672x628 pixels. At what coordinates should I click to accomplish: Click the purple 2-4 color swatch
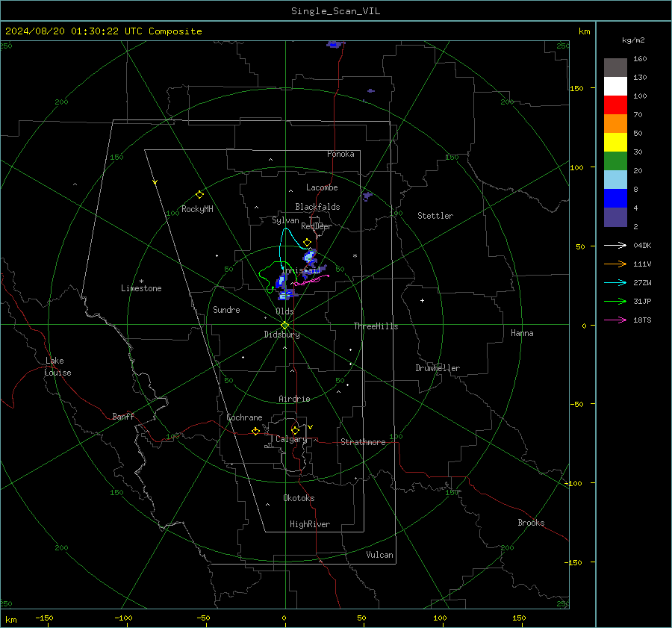615,217
